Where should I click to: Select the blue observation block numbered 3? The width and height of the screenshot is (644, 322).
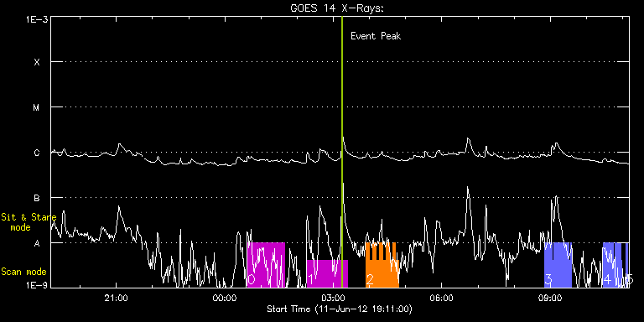pos(558,265)
